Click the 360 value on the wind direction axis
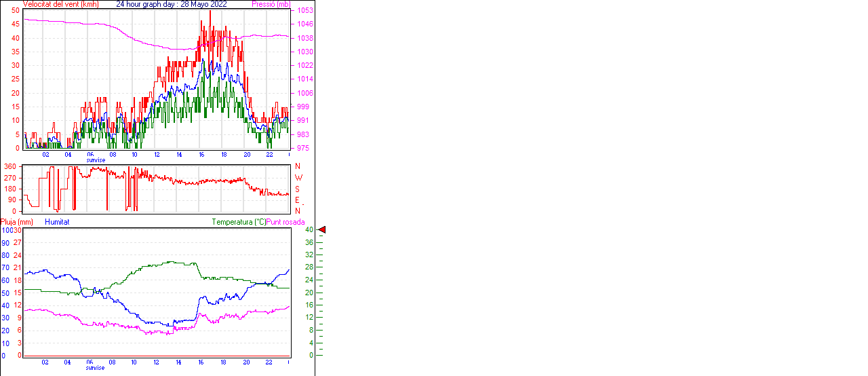The image size is (868, 376). [x=10, y=167]
